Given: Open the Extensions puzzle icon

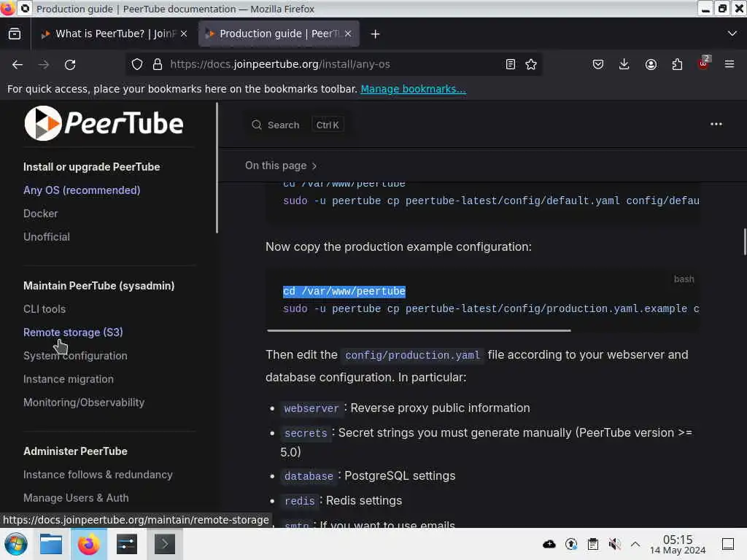Looking at the screenshot, I should pos(677,64).
